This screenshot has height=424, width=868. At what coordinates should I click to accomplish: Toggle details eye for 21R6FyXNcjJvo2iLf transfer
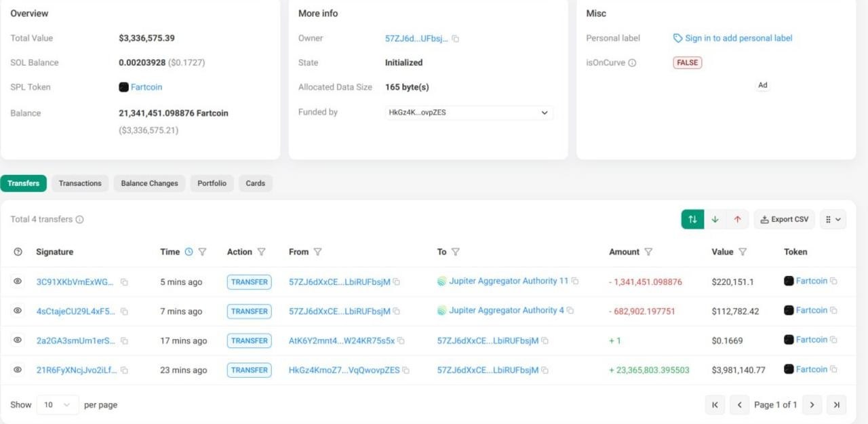(x=18, y=370)
